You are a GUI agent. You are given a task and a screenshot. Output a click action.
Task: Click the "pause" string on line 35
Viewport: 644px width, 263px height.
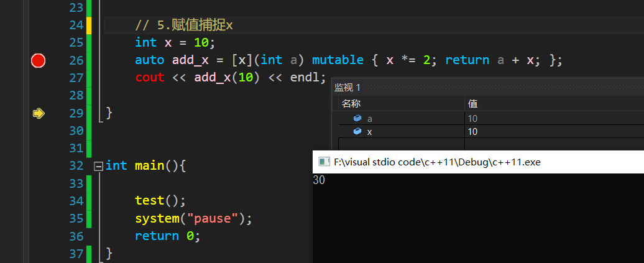tap(213, 218)
